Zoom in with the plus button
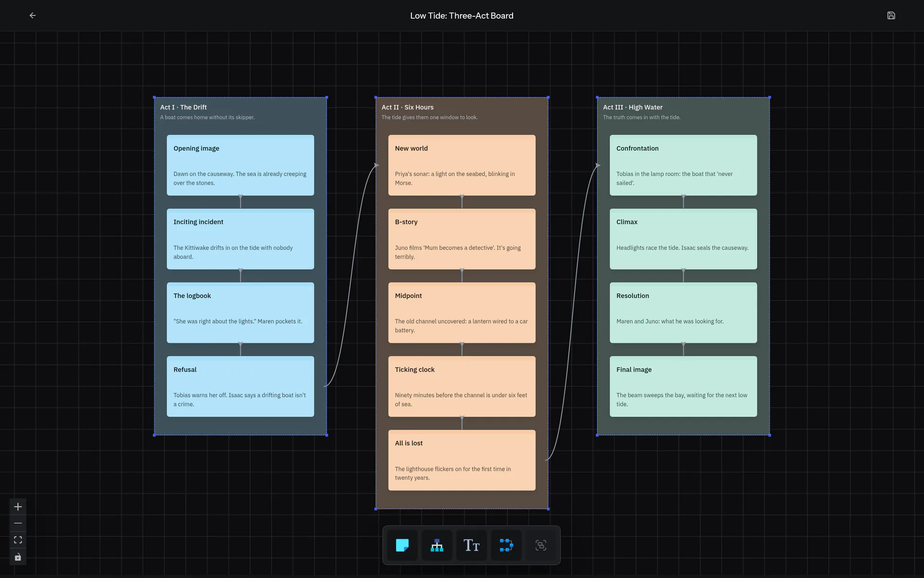Screen dimensions: 924x578 (x=18, y=507)
